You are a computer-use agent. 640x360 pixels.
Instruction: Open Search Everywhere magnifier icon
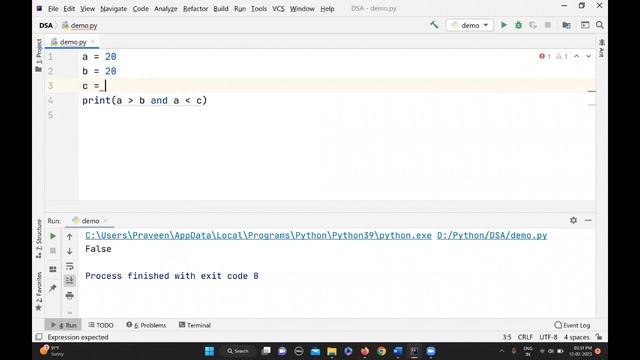coord(600,25)
